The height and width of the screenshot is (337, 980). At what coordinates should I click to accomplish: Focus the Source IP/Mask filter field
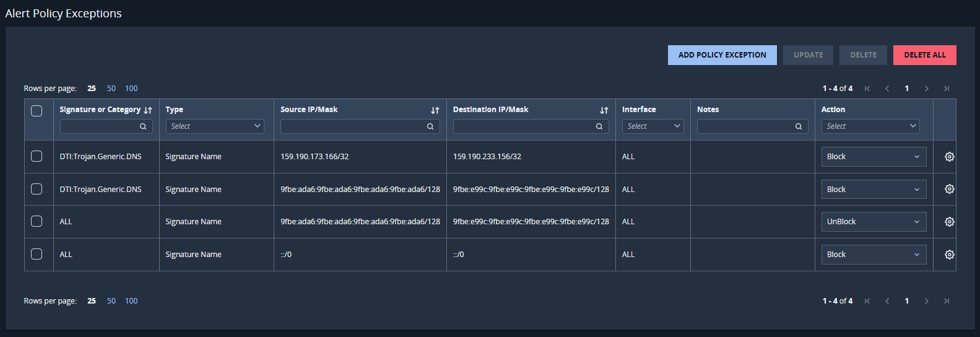pyautogui.click(x=360, y=126)
